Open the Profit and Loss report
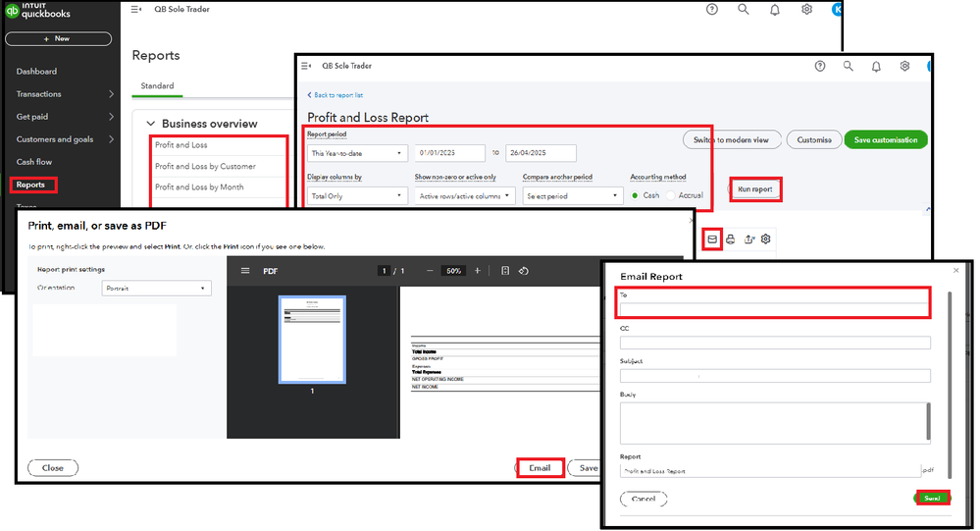The image size is (980, 531). pos(181,144)
